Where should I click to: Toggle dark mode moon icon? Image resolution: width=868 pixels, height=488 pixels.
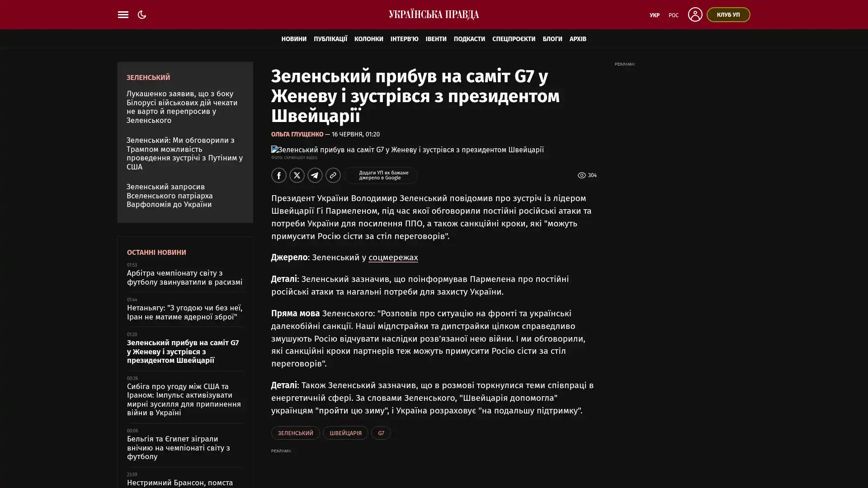pyautogui.click(x=142, y=14)
